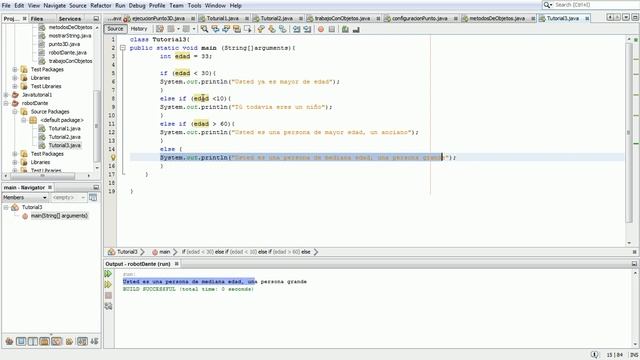The height and width of the screenshot is (360, 640).
Task: Toggle Show Non-Public Members navigator filter
Action: click(45, 341)
